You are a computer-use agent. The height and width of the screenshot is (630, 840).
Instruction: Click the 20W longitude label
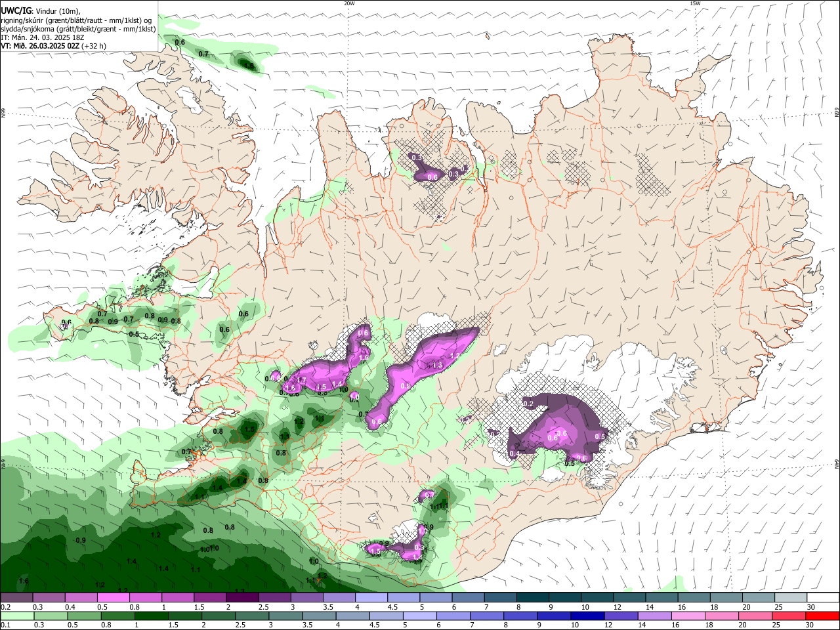point(349,3)
